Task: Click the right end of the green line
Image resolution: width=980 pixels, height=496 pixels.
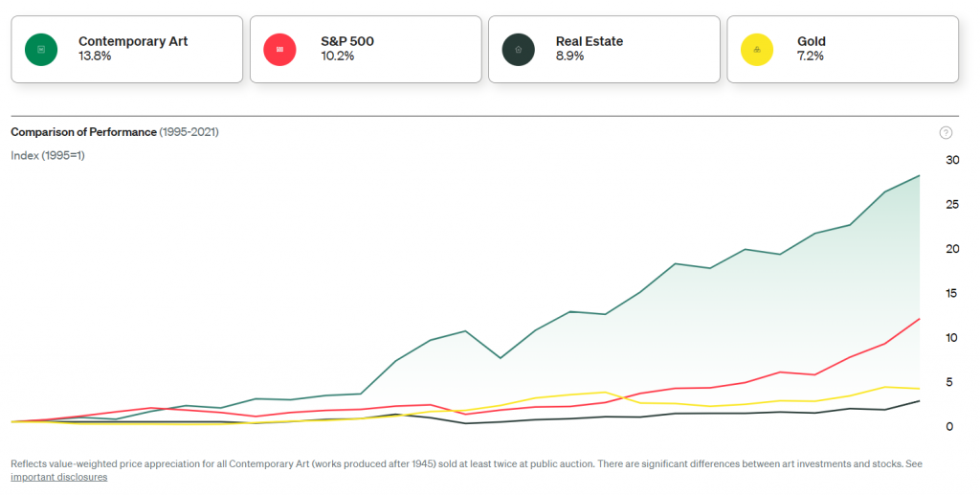Action: 920,176
